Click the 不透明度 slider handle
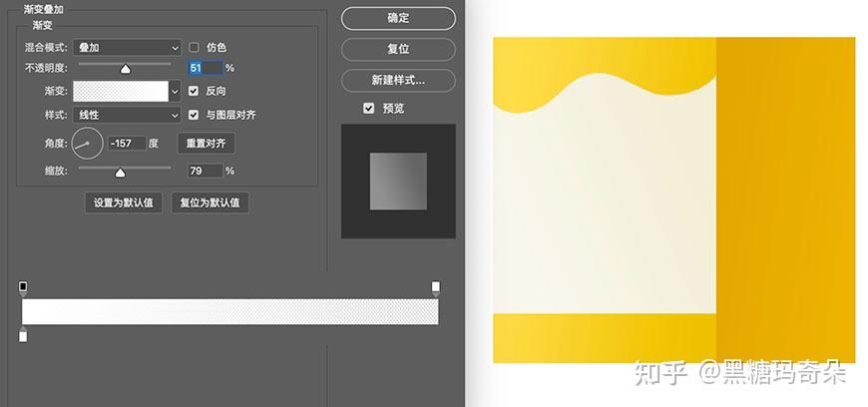This screenshot has height=407, width=868. click(x=126, y=69)
